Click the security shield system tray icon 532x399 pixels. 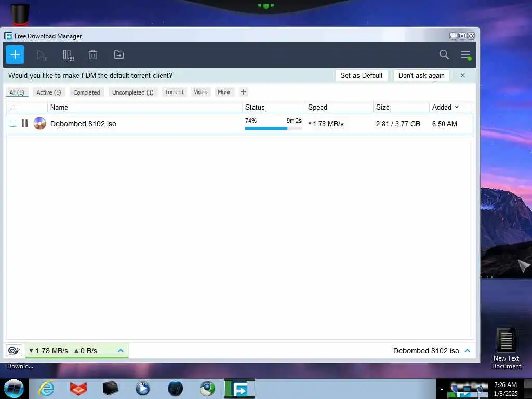(x=454, y=388)
